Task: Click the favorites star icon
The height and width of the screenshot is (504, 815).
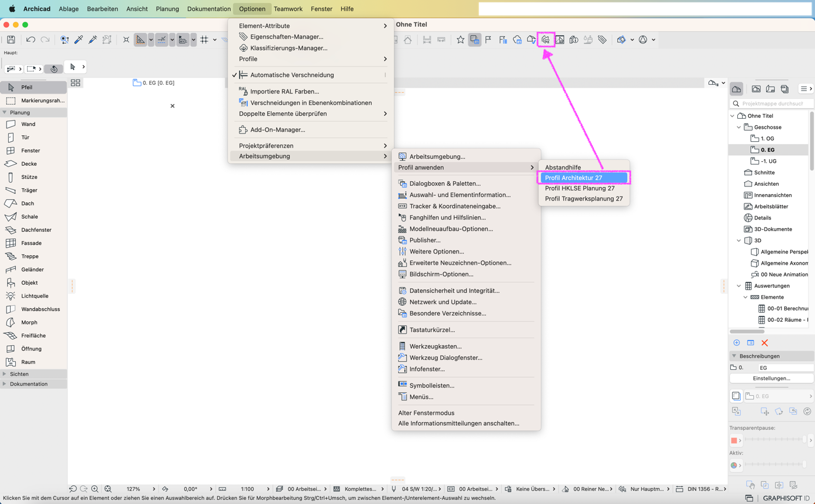Action: point(460,39)
